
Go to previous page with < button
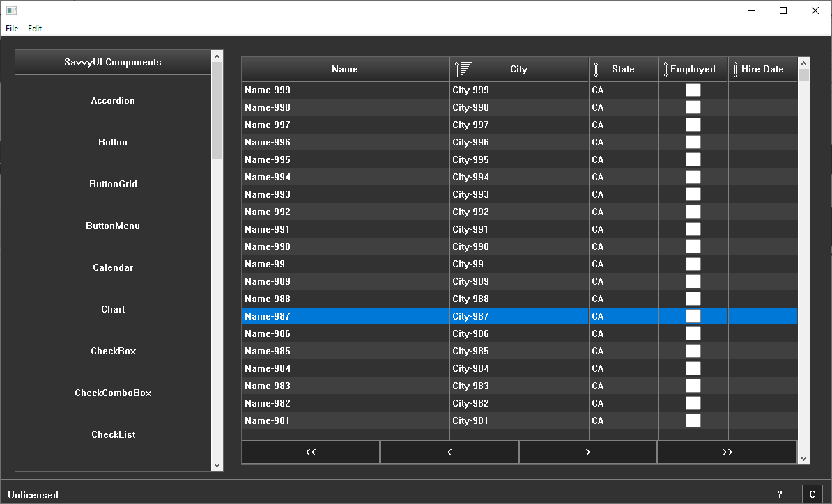[x=449, y=452]
